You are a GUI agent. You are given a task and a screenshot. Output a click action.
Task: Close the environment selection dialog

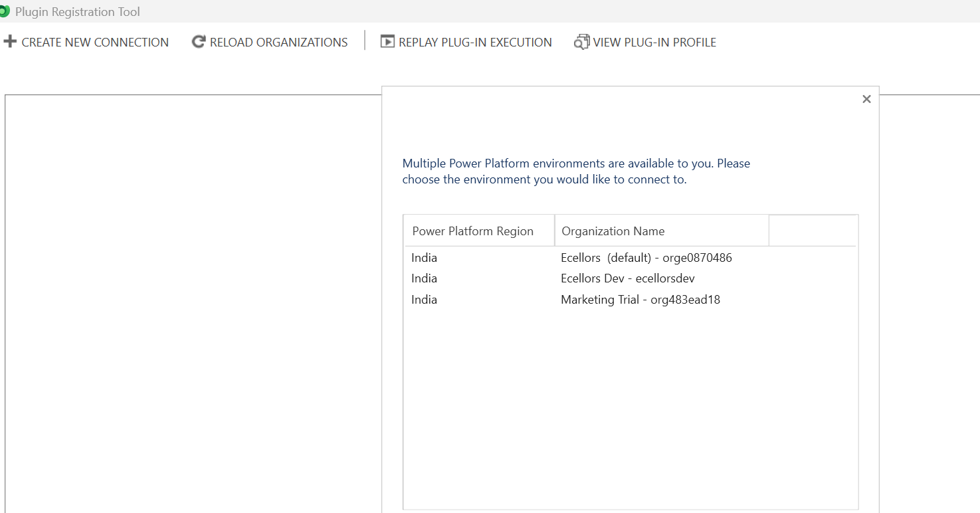coord(866,99)
